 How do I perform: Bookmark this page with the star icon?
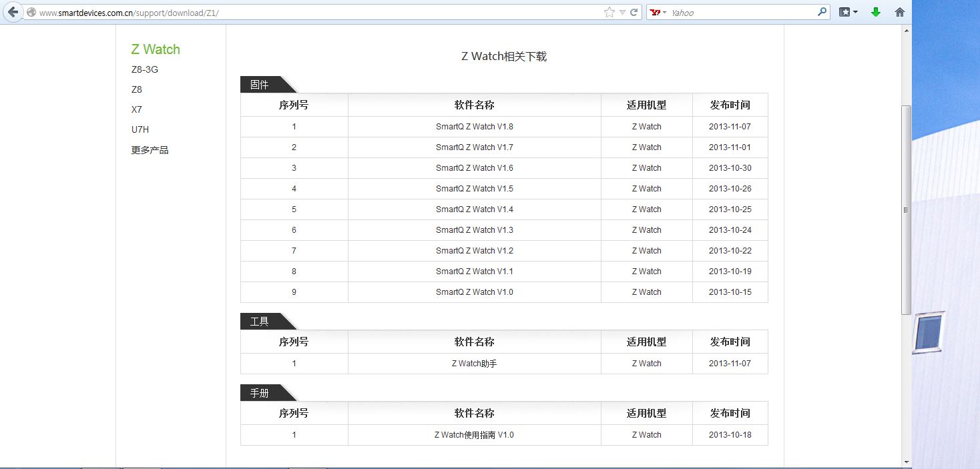609,12
